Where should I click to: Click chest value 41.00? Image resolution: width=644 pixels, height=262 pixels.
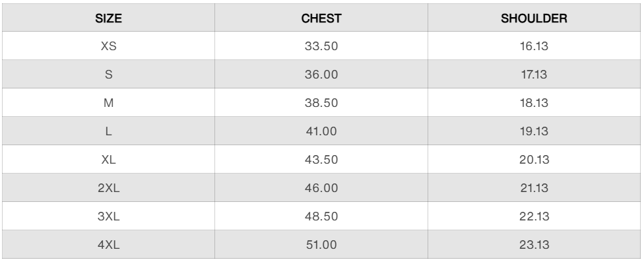coord(321,131)
